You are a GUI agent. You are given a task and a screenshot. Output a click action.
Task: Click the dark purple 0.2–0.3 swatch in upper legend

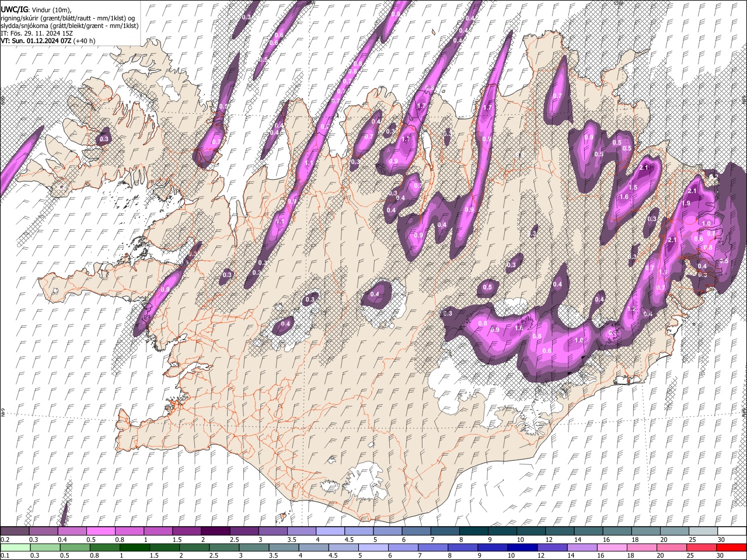(x=15, y=531)
